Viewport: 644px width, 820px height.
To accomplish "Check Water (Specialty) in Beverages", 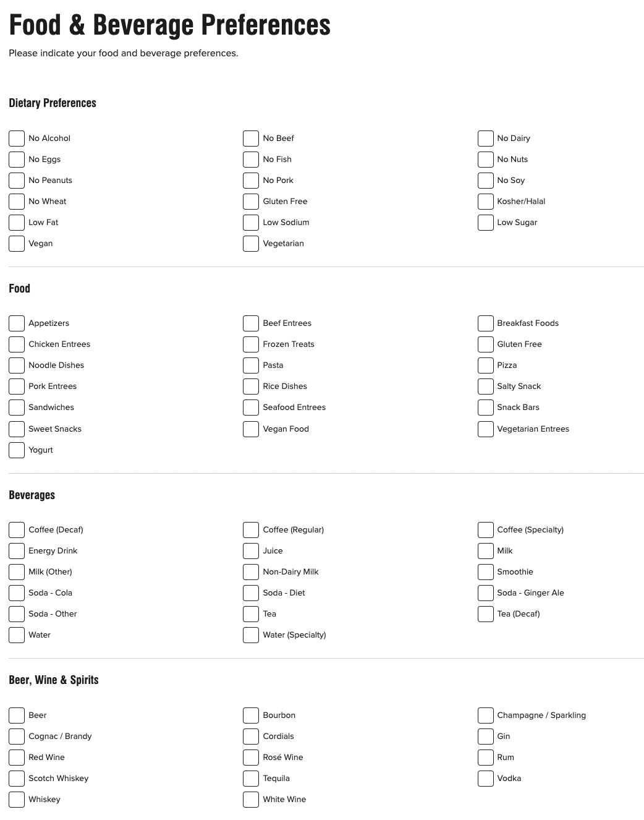I will coord(250,634).
